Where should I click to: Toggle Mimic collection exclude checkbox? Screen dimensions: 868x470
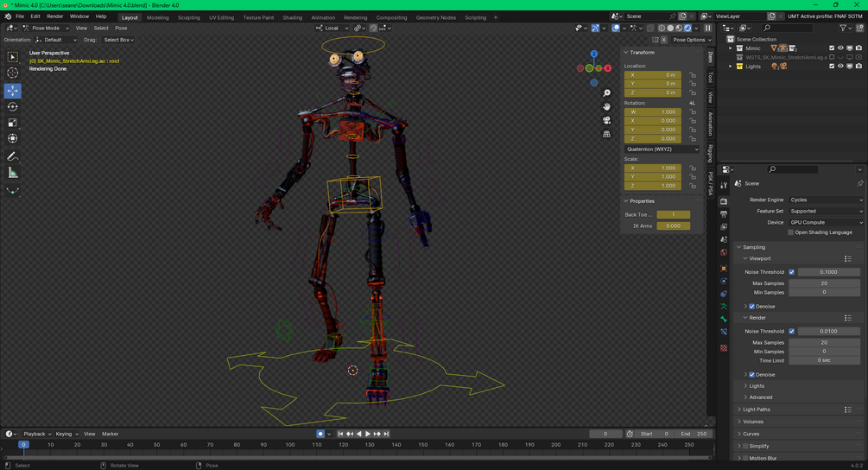pos(832,48)
